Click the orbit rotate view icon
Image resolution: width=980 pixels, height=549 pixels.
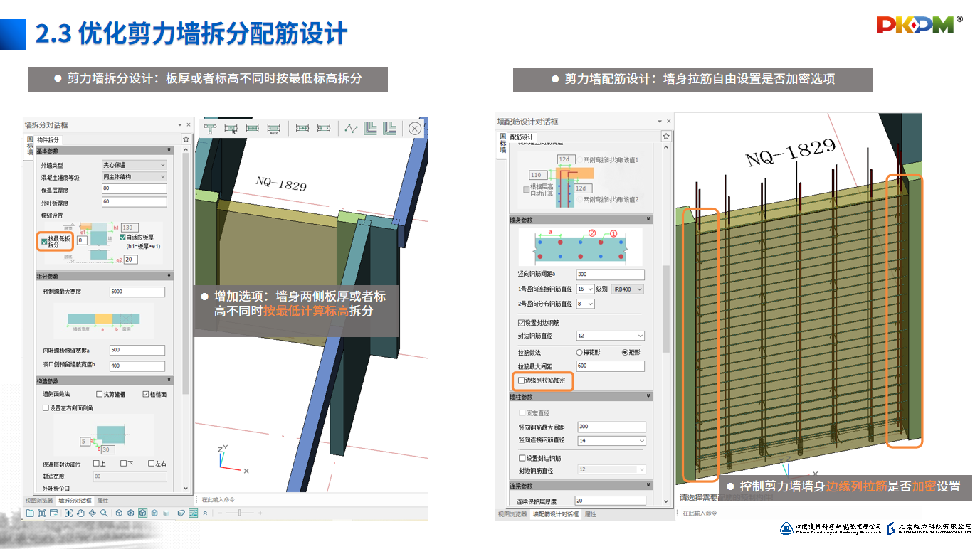click(92, 513)
